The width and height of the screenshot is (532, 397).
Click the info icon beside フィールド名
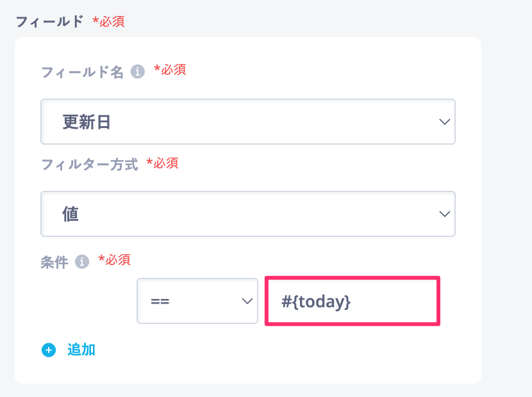tap(138, 72)
